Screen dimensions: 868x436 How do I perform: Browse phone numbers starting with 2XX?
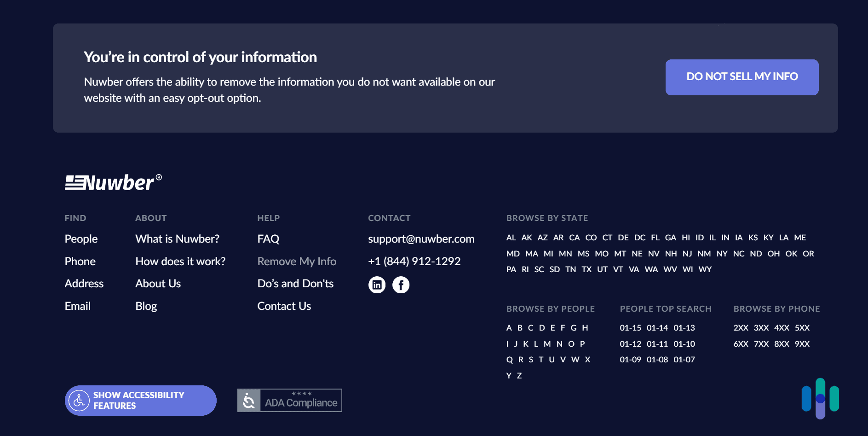(x=742, y=328)
